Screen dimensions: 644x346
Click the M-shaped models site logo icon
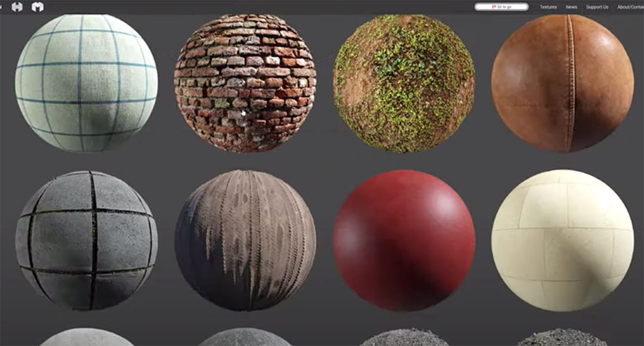click(37, 6)
